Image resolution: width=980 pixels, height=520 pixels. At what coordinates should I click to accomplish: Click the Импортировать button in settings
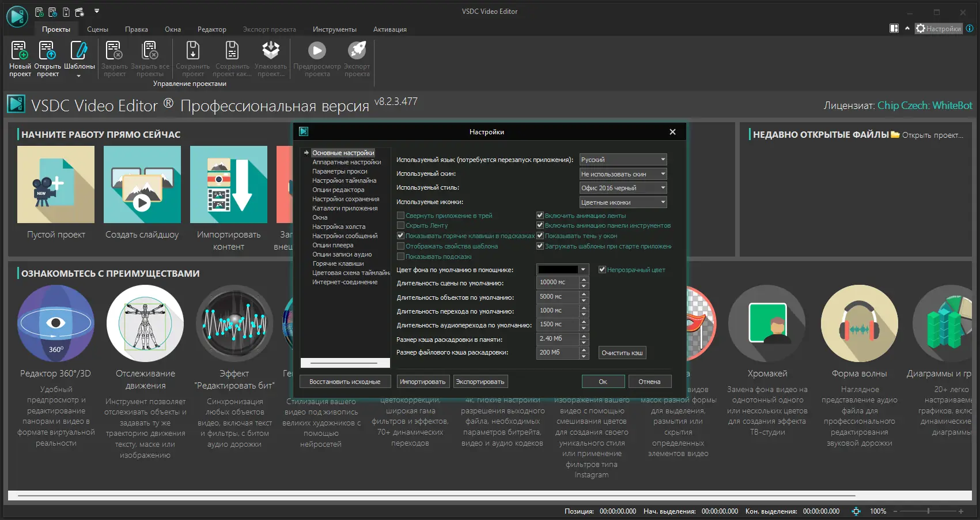(423, 382)
